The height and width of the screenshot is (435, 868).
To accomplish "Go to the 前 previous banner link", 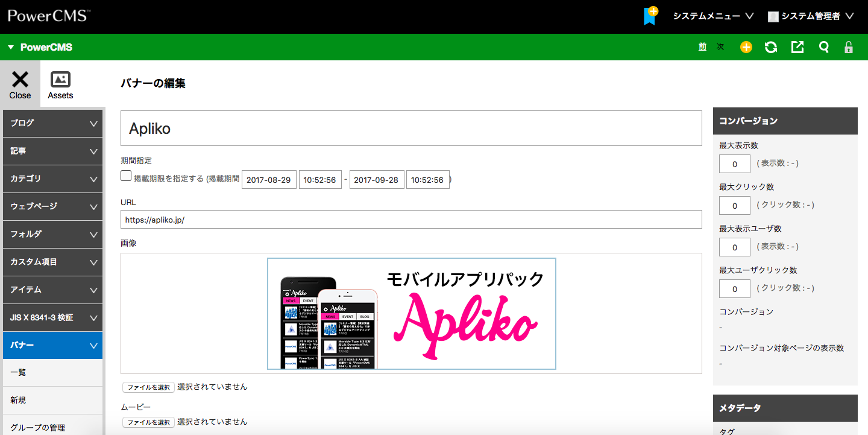I will [x=702, y=47].
